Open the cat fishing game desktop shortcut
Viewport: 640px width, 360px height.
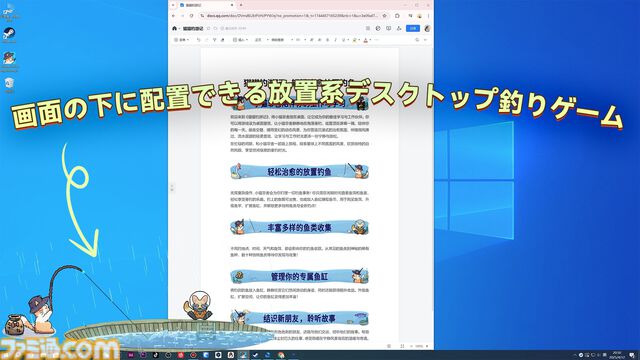click(9, 60)
